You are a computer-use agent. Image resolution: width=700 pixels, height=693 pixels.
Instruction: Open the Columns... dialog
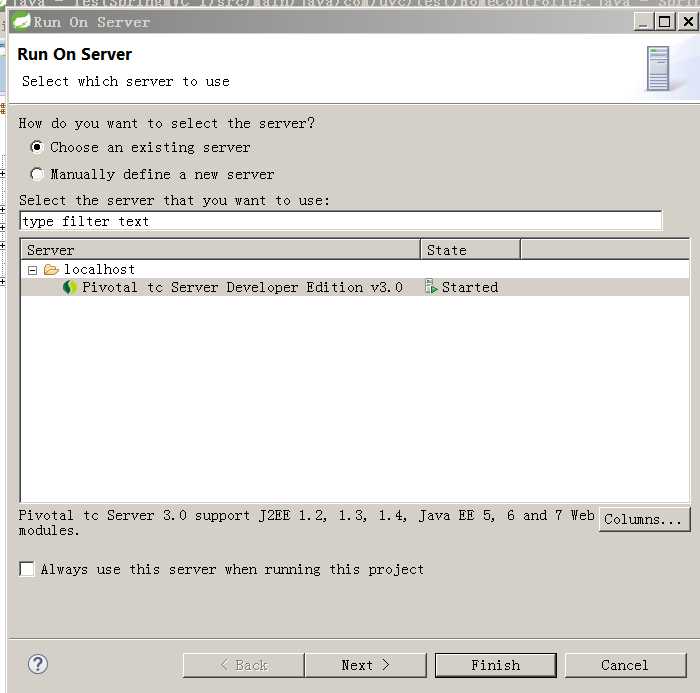pos(644,519)
